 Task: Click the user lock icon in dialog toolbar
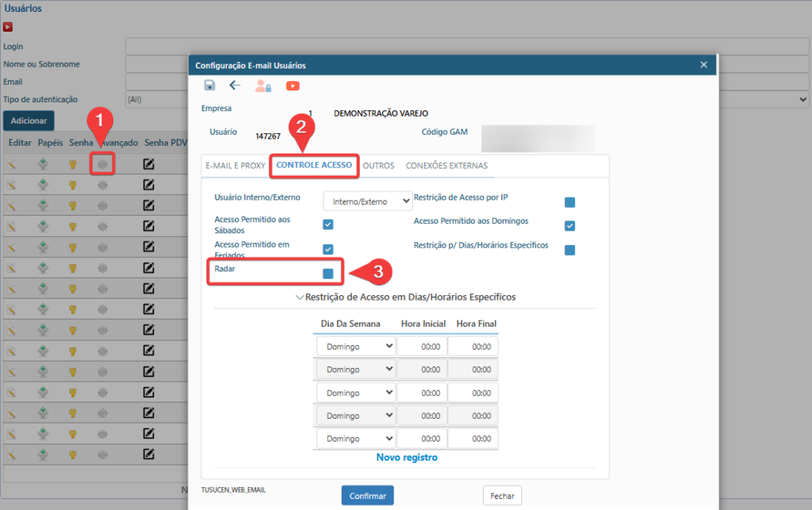262,86
